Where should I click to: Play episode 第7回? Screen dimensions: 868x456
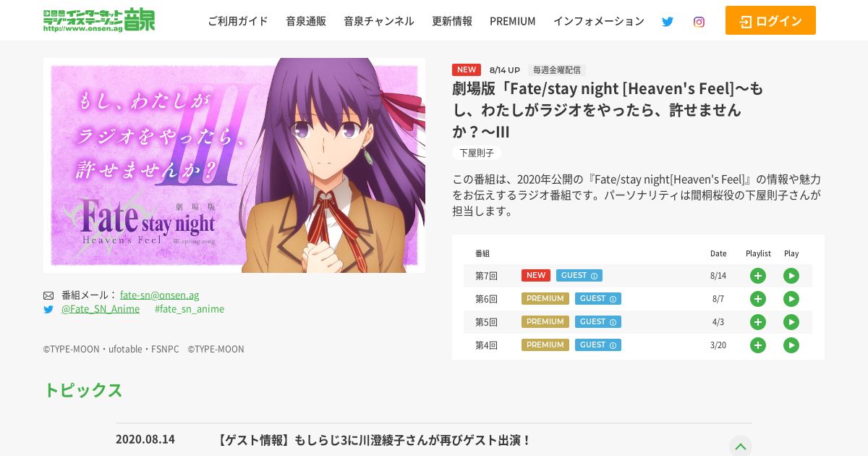(x=791, y=276)
